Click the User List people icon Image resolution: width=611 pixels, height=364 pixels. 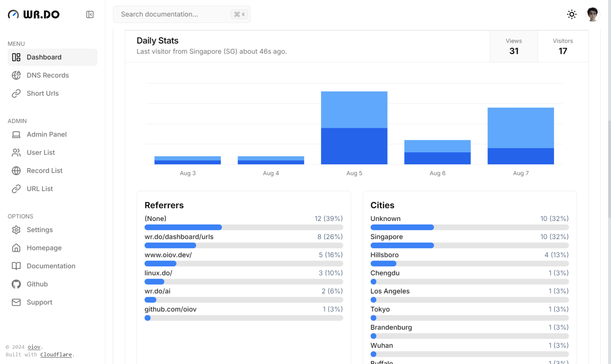tap(16, 153)
